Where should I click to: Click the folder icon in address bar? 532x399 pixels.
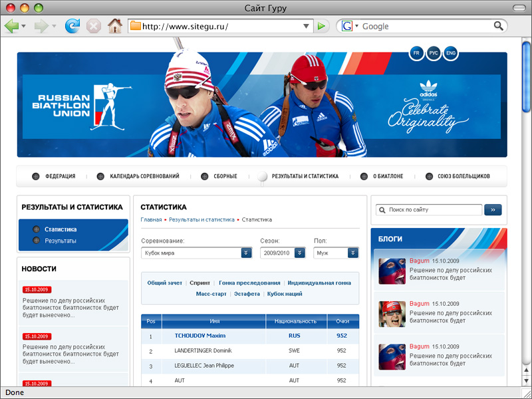click(x=136, y=26)
